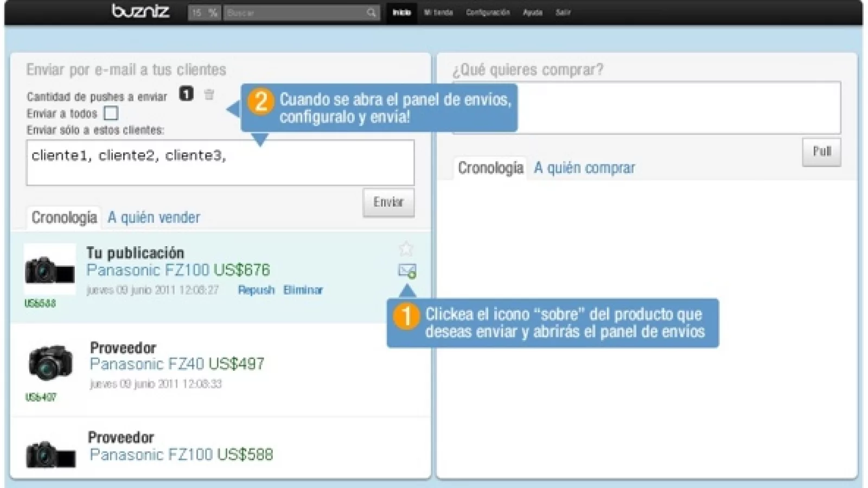Click the Repush link

point(256,290)
